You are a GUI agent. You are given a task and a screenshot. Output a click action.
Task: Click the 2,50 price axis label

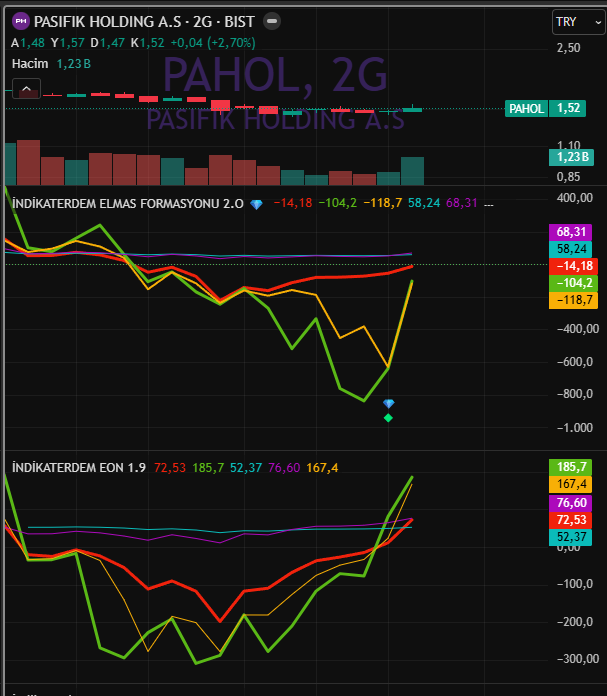pyautogui.click(x=568, y=48)
